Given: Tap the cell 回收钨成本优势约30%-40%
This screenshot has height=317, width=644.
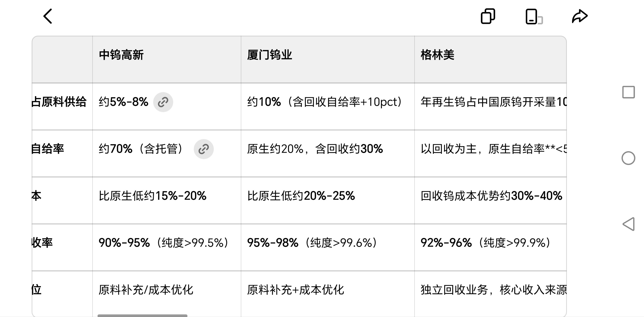Looking at the screenshot, I should click(x=491, y=196).
